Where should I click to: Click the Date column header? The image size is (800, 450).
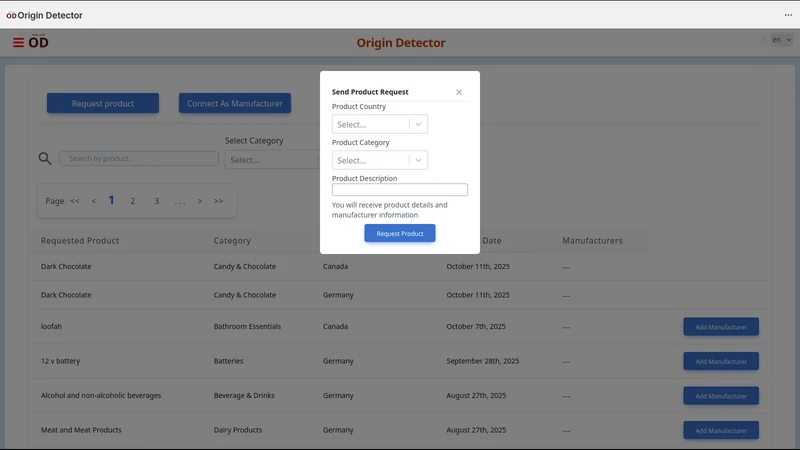492,240
